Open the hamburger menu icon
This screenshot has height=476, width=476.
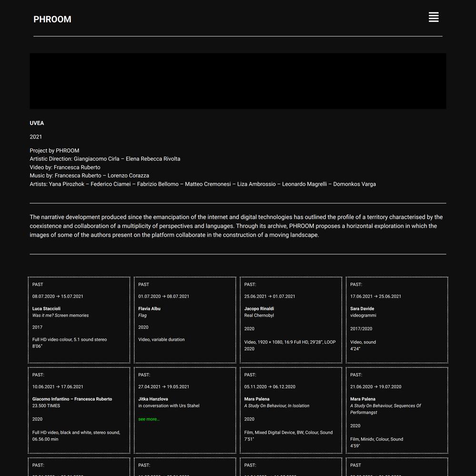click(434, 17)
